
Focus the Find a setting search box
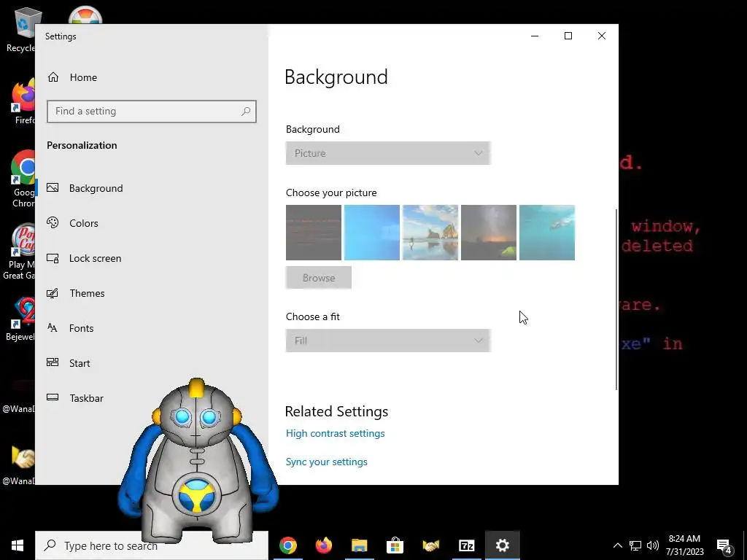point(152,112)
